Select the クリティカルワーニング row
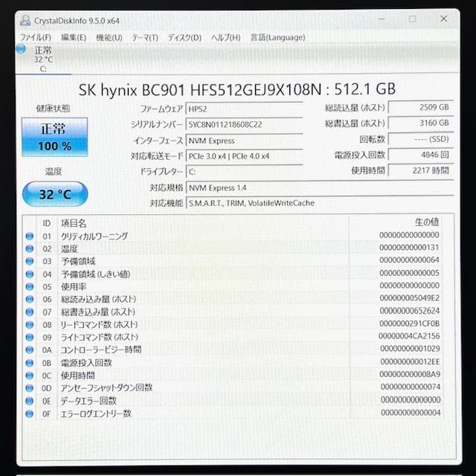476x476 pixels. (233, 236)
